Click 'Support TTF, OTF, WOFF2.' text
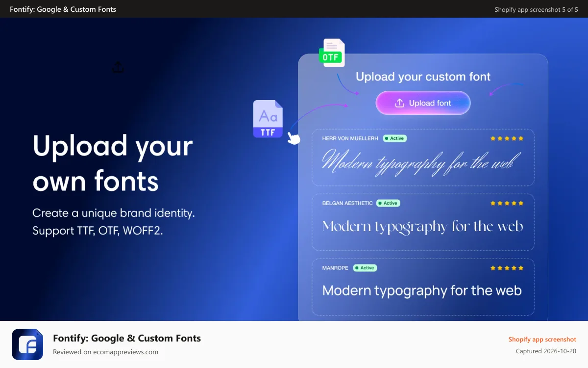 coord(98,231)
